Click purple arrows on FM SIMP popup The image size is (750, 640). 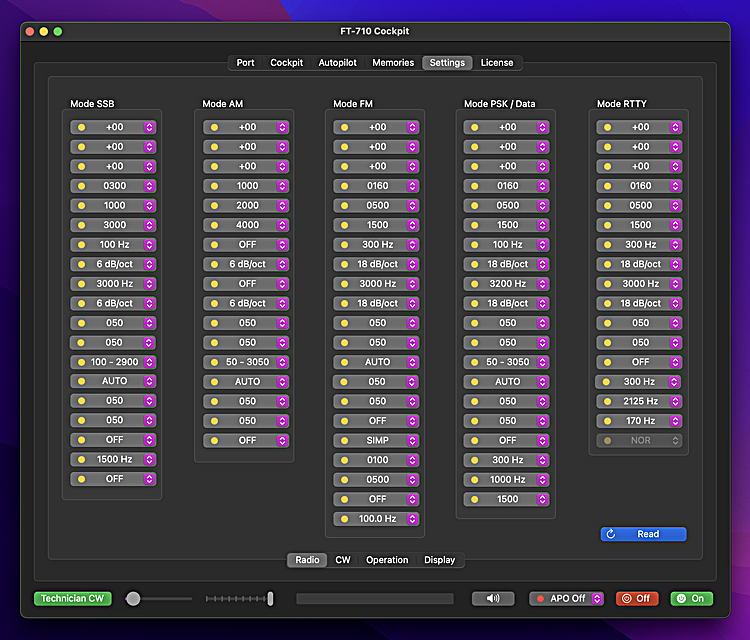pos(412,441)
